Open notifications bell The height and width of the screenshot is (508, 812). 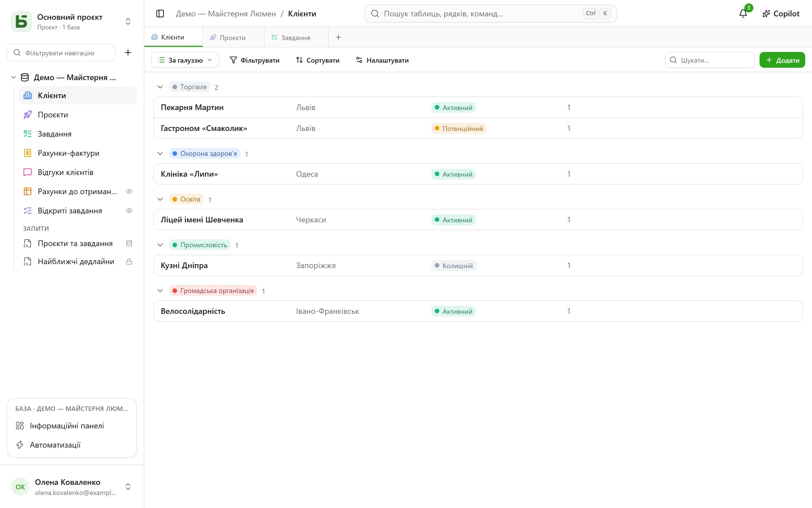(743, 14)
